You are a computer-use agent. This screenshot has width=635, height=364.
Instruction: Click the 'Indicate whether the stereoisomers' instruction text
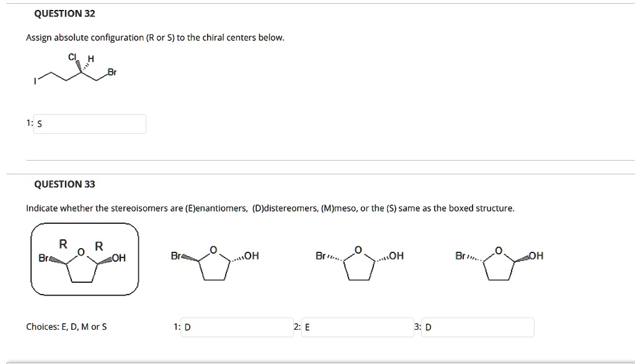click(270, 208)
